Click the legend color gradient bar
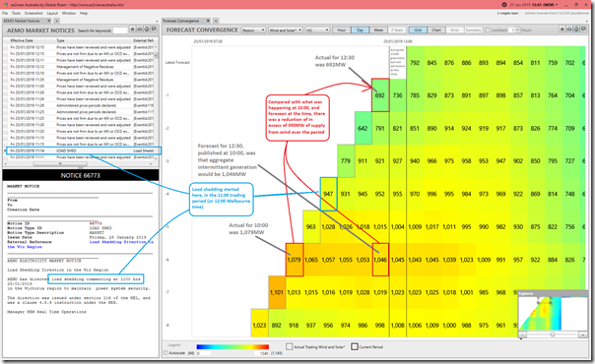595x364 pixels. (232, 346)
